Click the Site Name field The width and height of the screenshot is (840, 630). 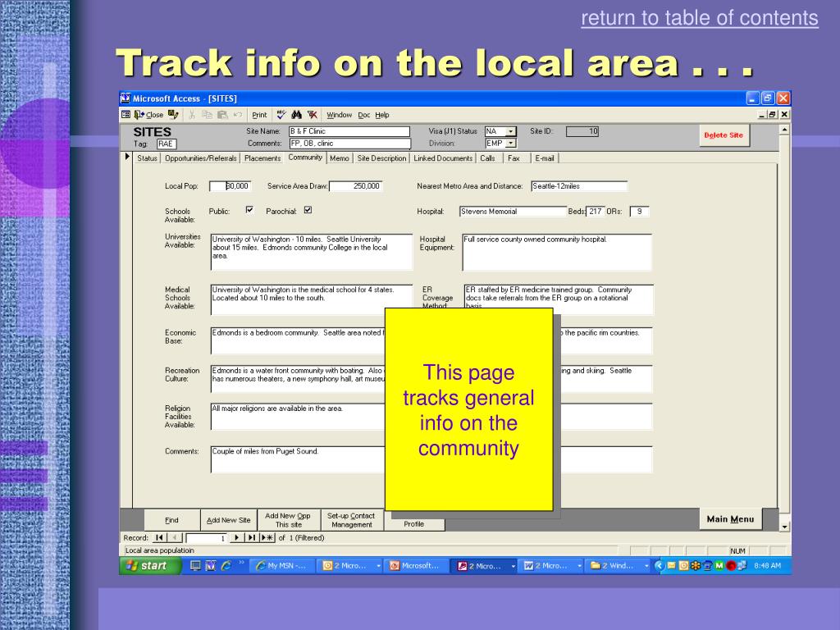[x=349, y=131]
